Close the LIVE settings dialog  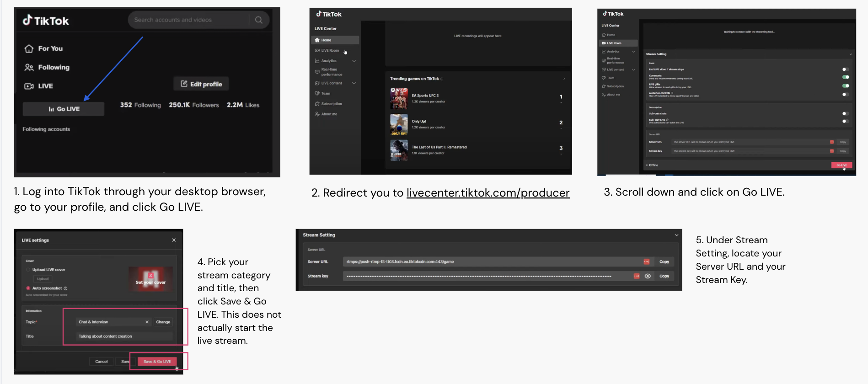click(174, 240)
